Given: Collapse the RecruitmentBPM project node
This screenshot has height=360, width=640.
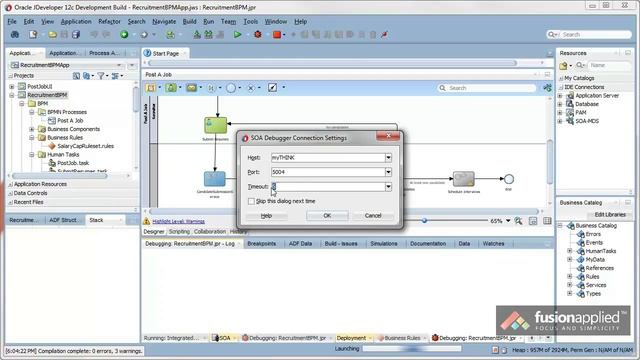Looking at the screenshot, I should pos(12,95).
